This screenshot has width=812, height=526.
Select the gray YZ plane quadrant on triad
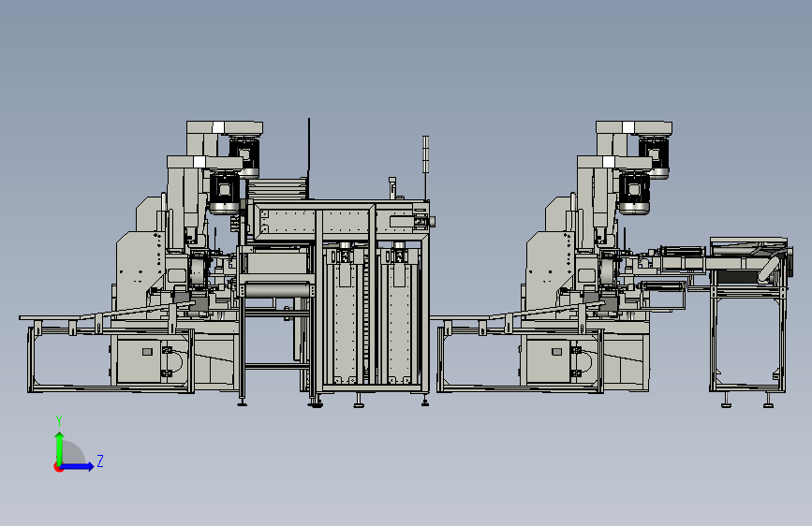pos(74,454)
